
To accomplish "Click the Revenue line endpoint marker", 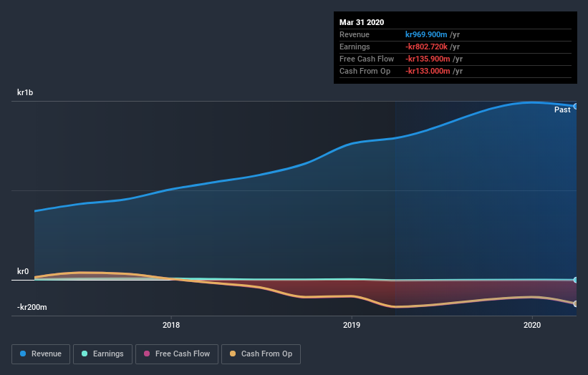I will [x=576, y=107].
